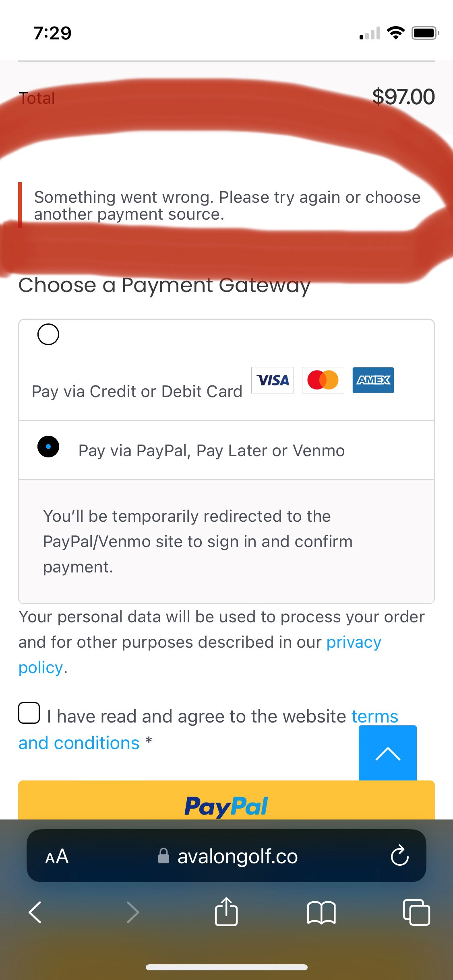453x980 pixels.
Task: Click the Mastercard logo
Action: pyautogui.click(x=323, y=381)
